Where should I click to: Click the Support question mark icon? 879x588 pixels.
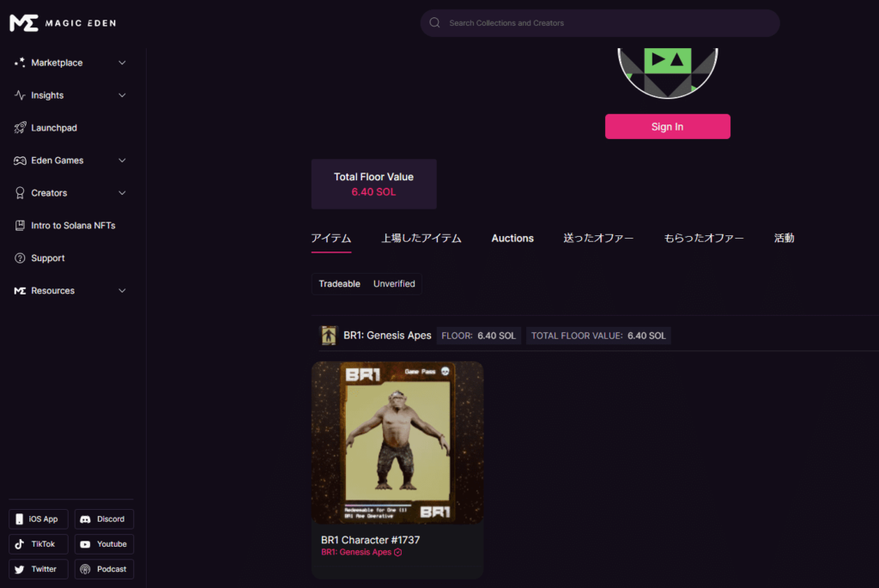coord(20,258)
